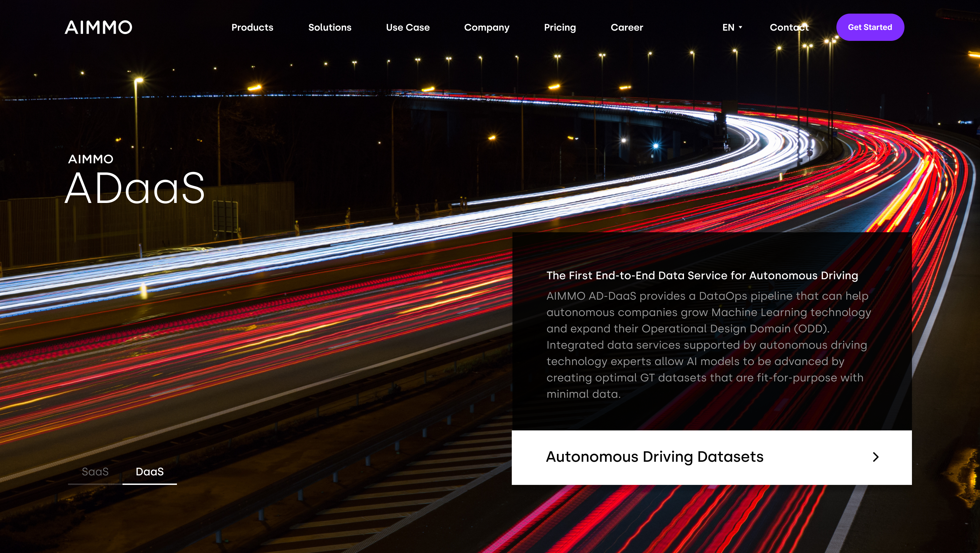Screen dimensions: 980x553
Task: Select the DaaS tab
Action: pos(149,472)
